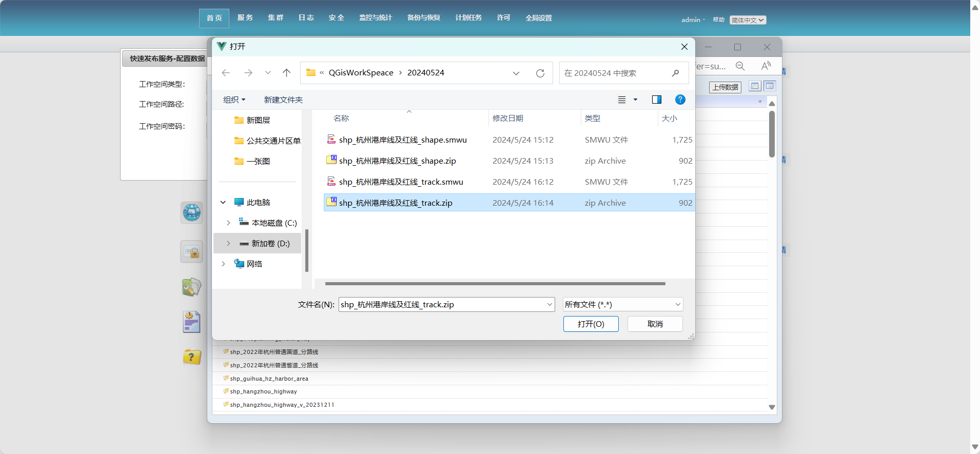Open file dialog help
This screenshot has width=980, height=454.
tap(680, 100)
